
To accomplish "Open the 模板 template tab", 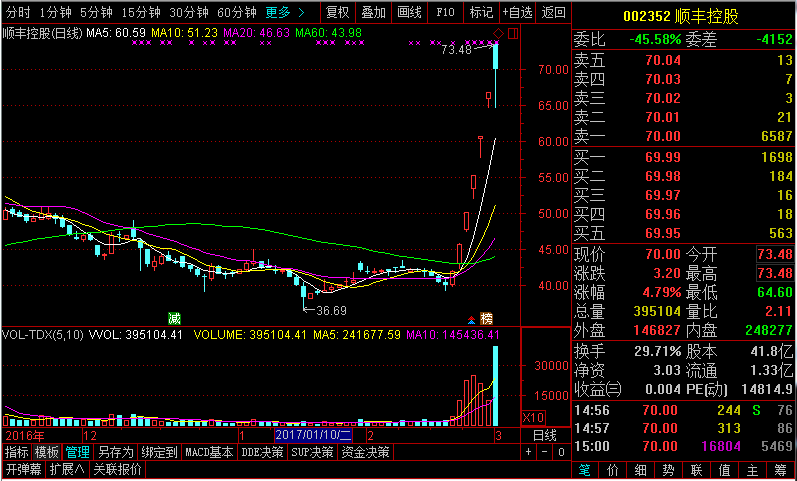I will (47, 452).
